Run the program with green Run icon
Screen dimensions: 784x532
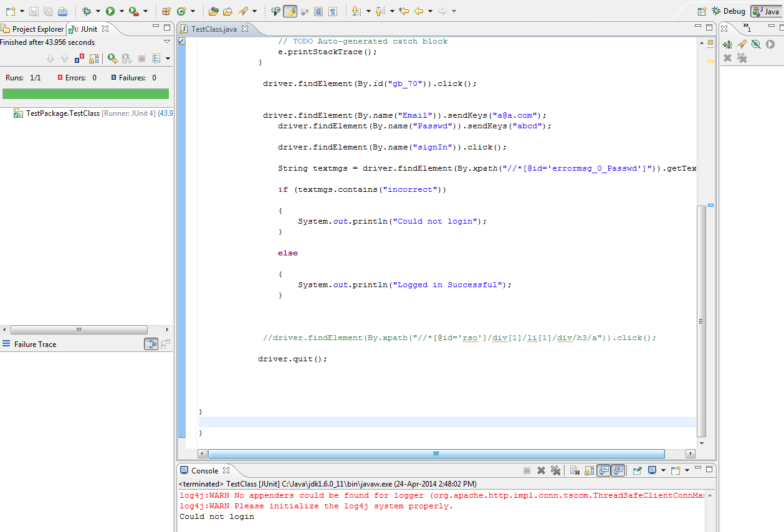coord(110,11)
